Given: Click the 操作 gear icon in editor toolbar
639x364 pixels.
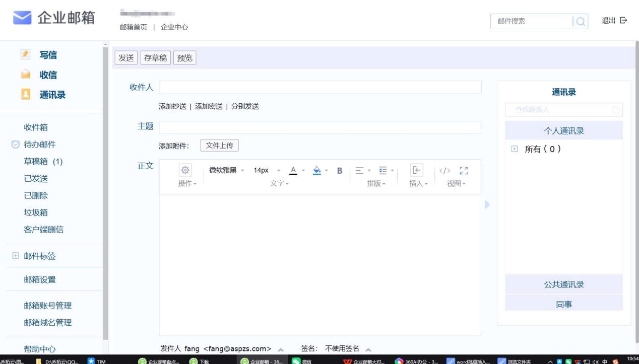Looking at the screenshot, I should (185, 170).
